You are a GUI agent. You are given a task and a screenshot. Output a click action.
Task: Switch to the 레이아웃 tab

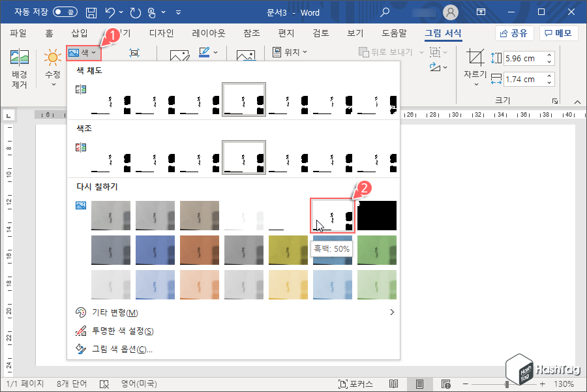(209, 33)
